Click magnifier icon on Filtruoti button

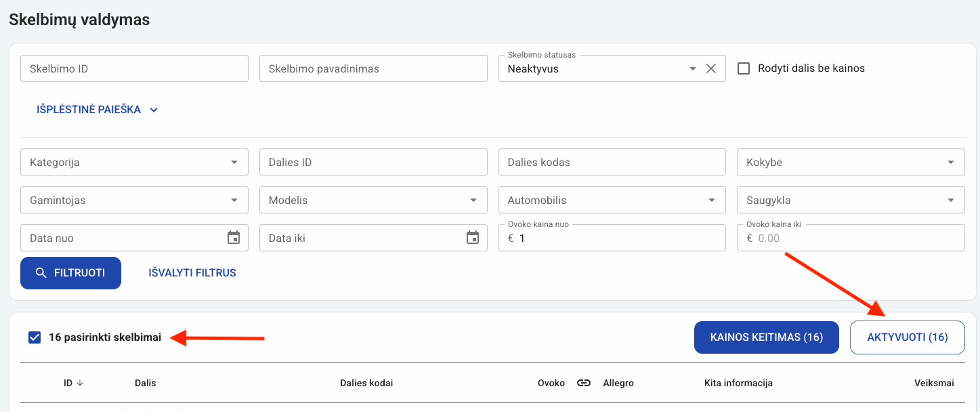pos(41,273)
